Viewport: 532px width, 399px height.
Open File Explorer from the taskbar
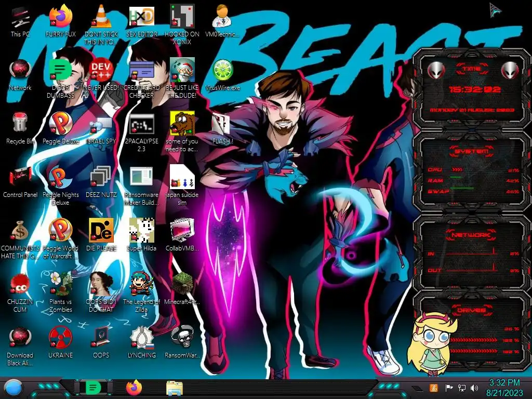click(175, 388)
